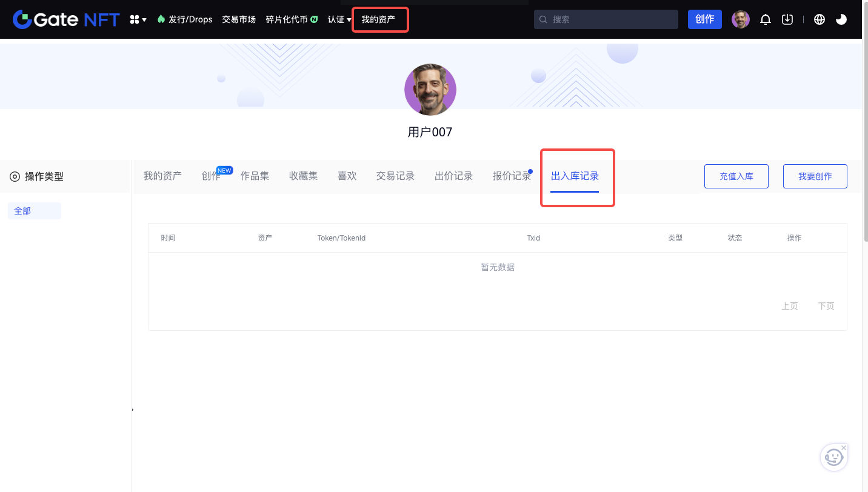Click the blue 创作 button
Image resolution: width=868 pixels, height=492 pixels.
704,19
